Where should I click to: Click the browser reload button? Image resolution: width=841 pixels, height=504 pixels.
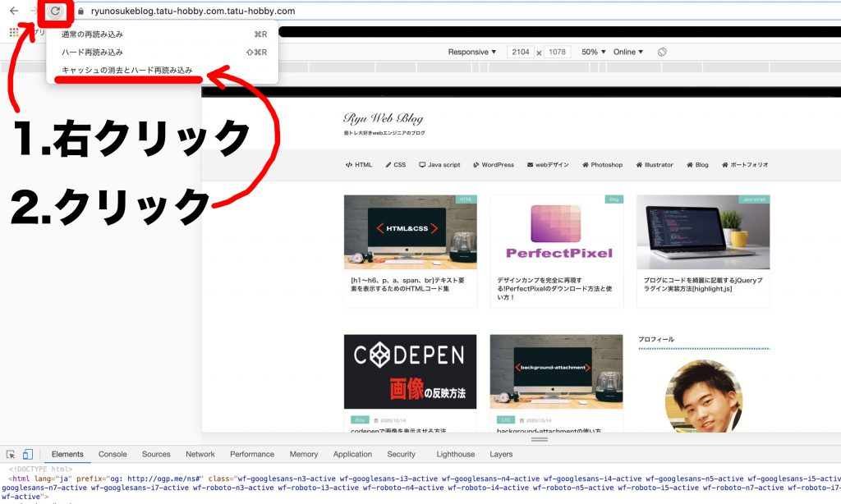coord(55,11)
